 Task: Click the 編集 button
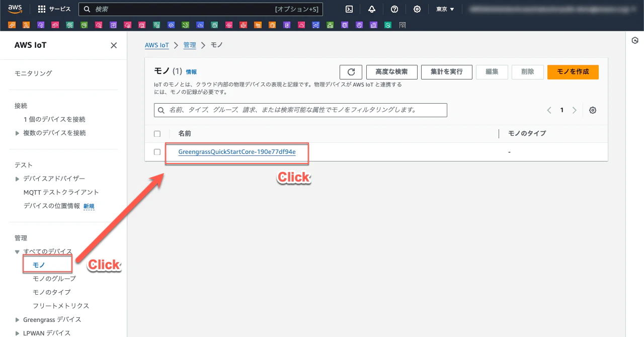click(492, 72)
